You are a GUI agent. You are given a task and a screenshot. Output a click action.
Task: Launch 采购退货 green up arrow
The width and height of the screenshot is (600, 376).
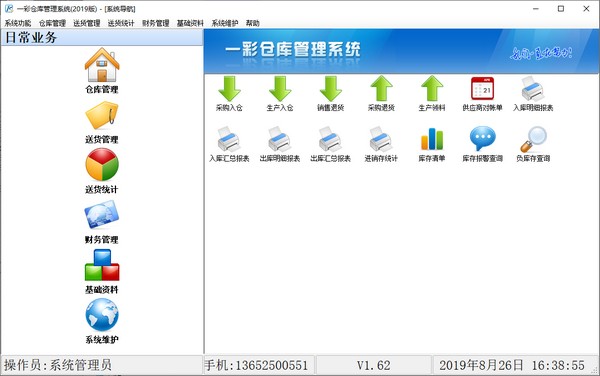(381, 89)
